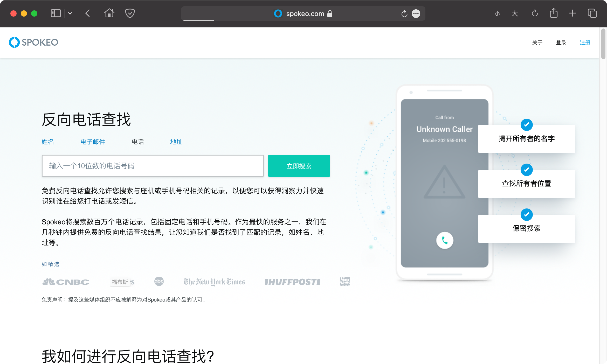Screen dimensions: 607x364
Task: Click the abc logo
Action: point(159,281)
